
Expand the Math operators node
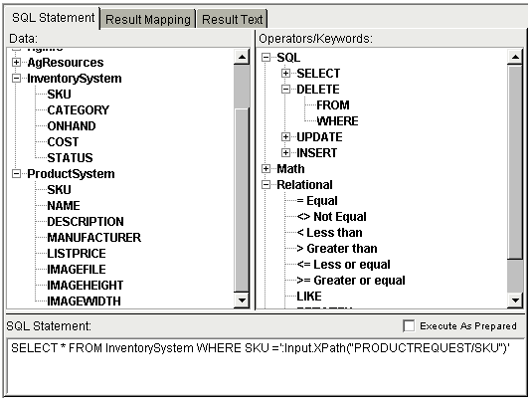pos(266,169)
